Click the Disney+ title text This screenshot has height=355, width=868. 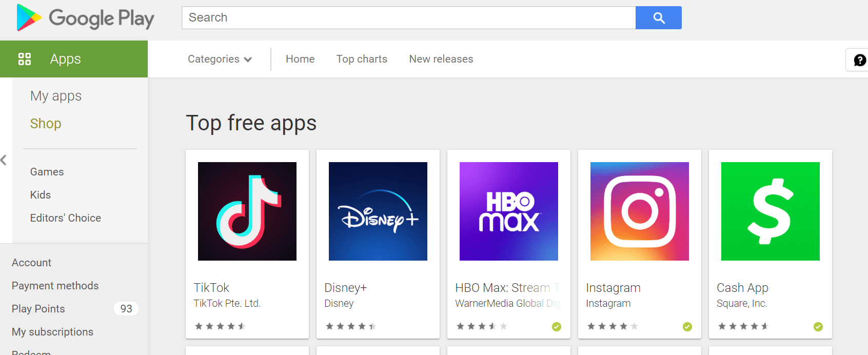345,288
